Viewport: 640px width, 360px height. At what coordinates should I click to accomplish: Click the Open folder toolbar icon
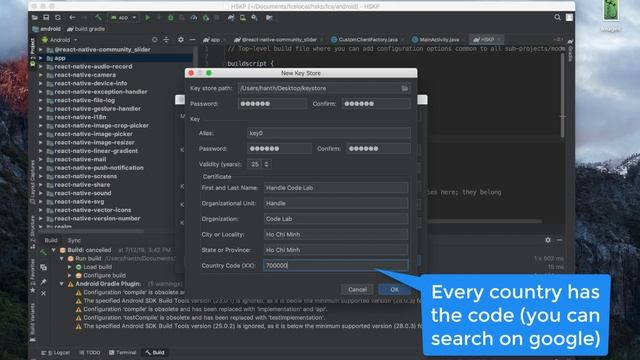click(35, 18)
